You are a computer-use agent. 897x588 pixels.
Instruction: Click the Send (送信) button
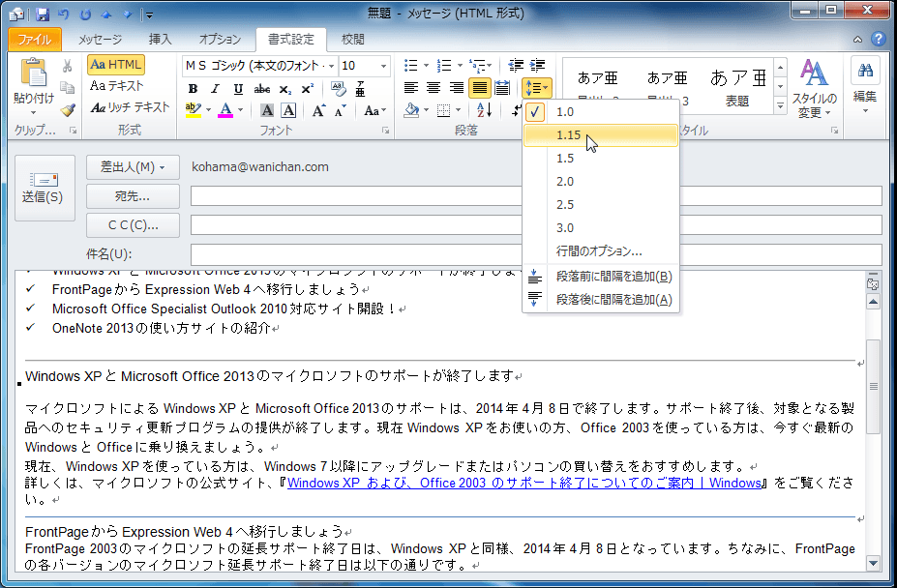tap(45, 188)
